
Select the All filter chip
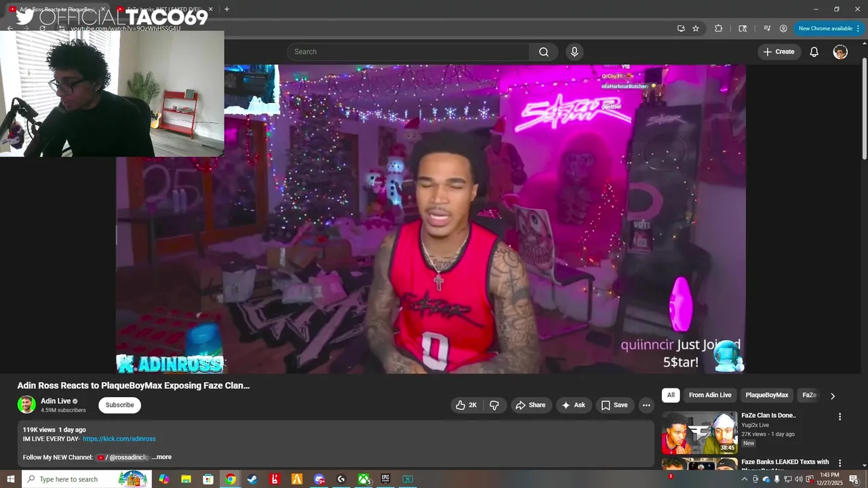click(x=671, y=395)
